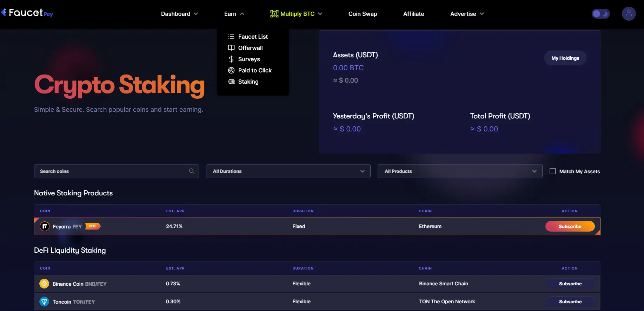Viewport: 644px width, 311px height.
Task: Click the Total Profit (USDT) label
Action: (500, 116)
